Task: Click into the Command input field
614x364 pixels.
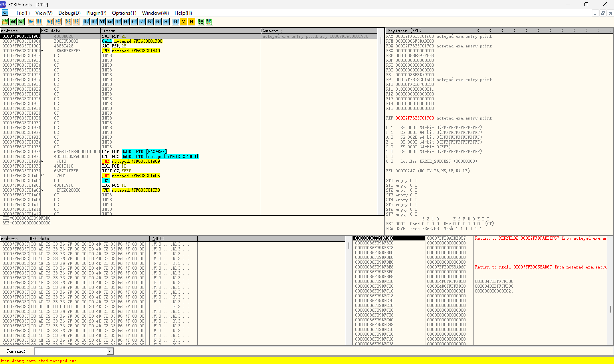Action: pyautogui.click(x=71, y=351)
